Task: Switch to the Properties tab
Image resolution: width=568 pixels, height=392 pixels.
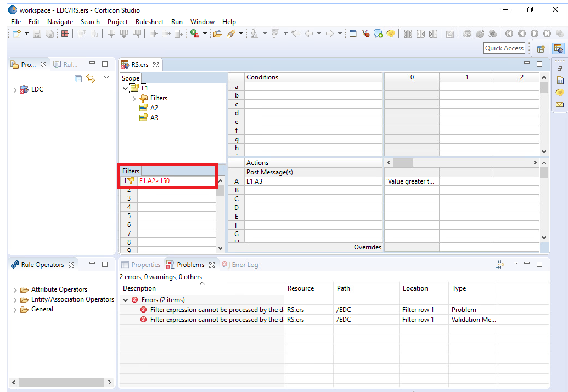Action: click(x=141, y=265)
